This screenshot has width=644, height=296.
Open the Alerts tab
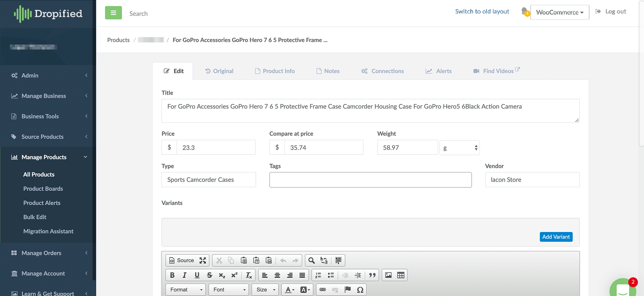click(x=438, y=71)
